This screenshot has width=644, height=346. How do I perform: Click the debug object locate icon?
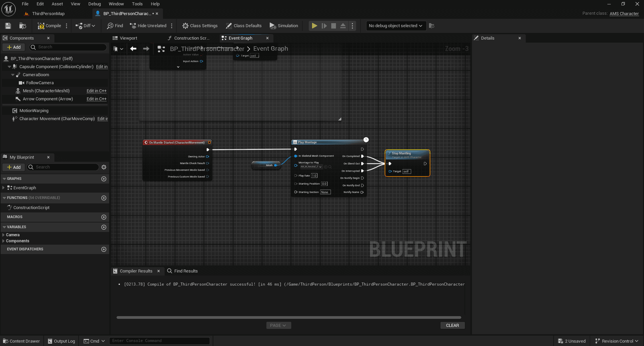[x=432, y=26]
